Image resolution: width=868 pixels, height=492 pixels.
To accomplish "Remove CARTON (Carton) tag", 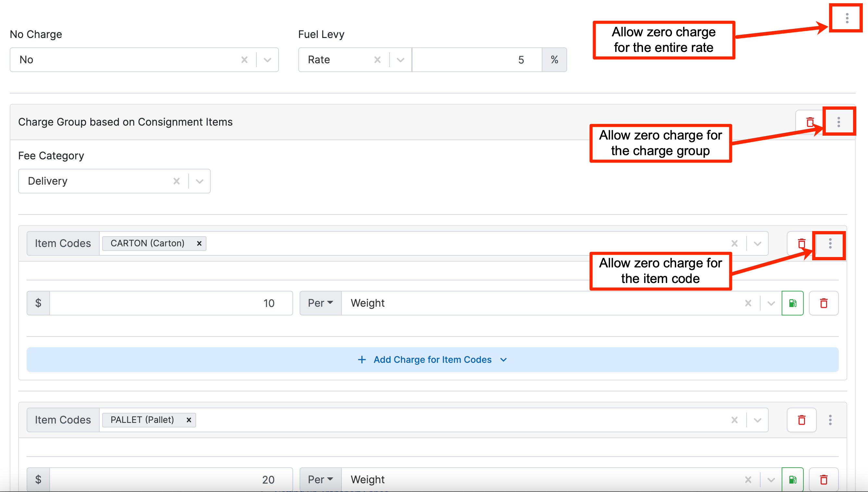I will click(199, 244).
